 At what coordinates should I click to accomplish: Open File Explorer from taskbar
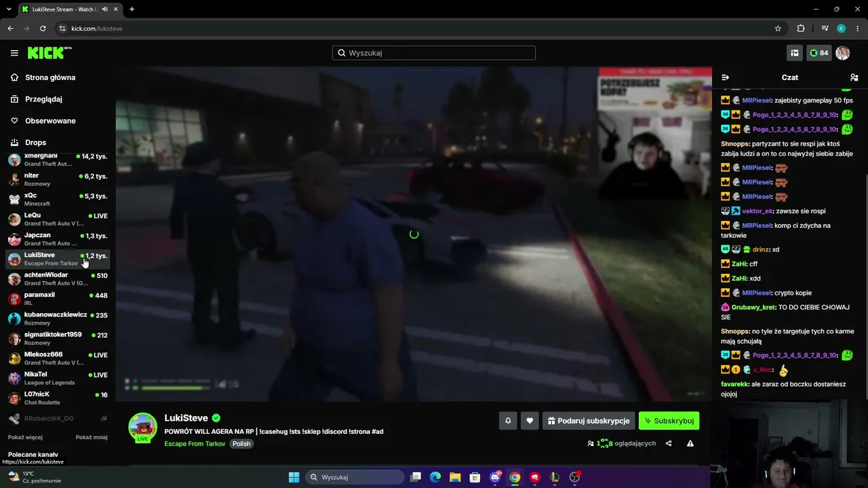click(455, 477)
